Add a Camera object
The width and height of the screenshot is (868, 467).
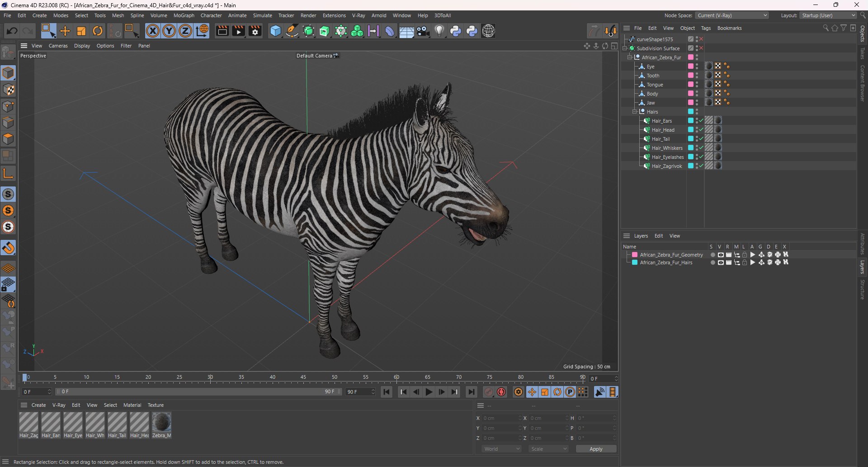[423, 31]
